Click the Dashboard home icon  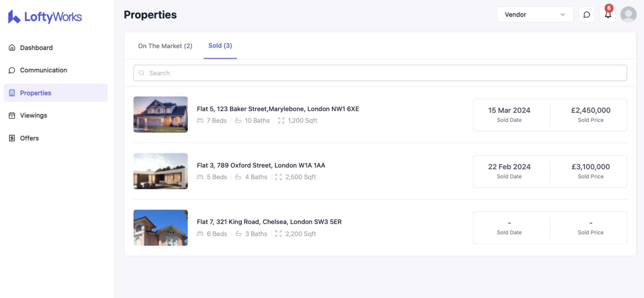tap(12, 48)
